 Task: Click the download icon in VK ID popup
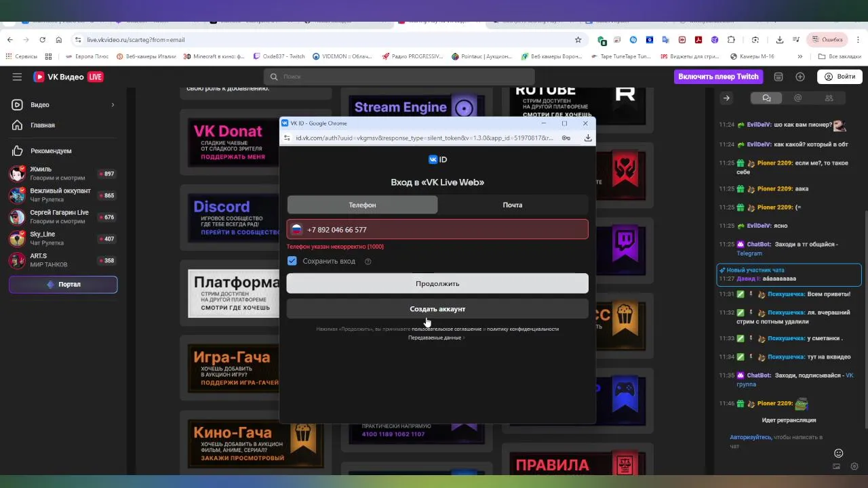click(588, 138)
